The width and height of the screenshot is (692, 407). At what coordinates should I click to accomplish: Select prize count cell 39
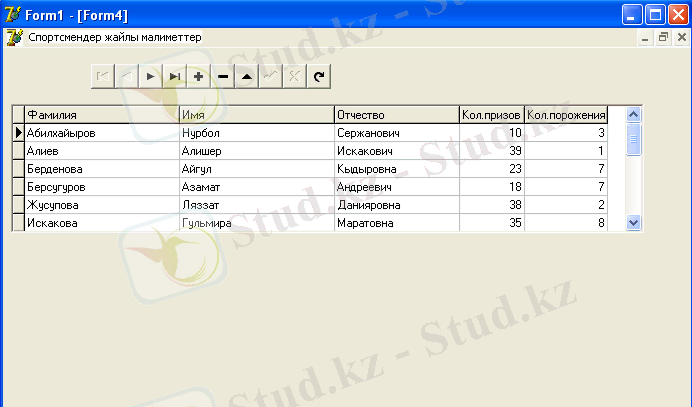[492, 151]
